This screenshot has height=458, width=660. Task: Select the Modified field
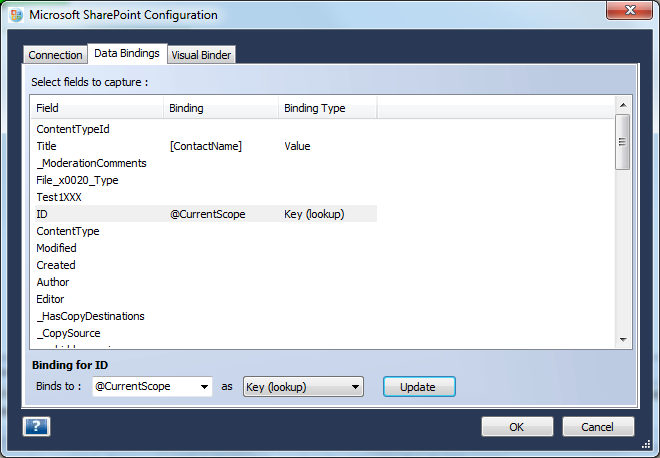pos(56,248)
